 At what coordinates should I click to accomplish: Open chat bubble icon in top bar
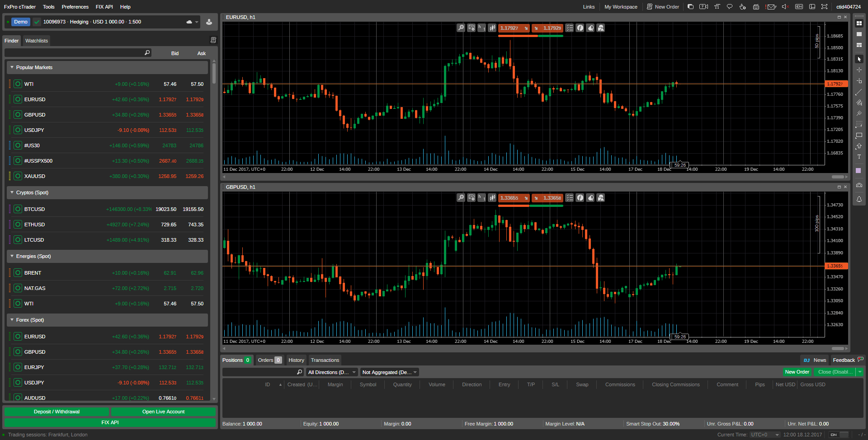[729, 7]
